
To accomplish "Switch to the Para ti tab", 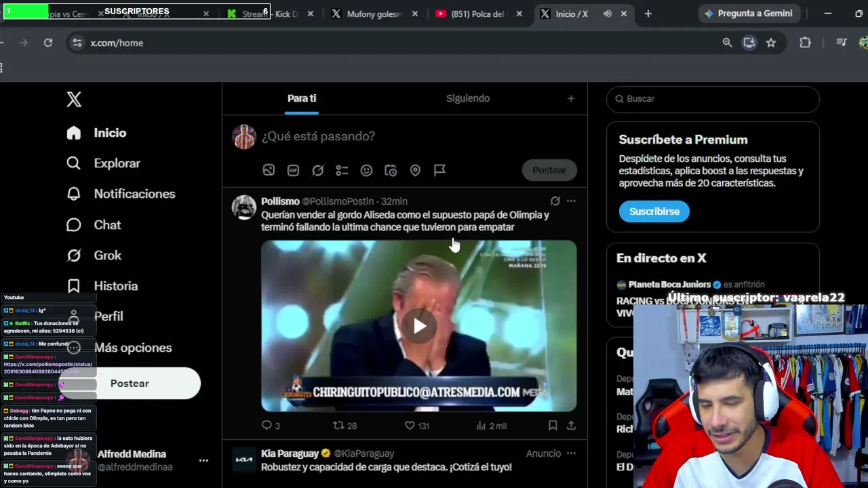I will point(302,98).
